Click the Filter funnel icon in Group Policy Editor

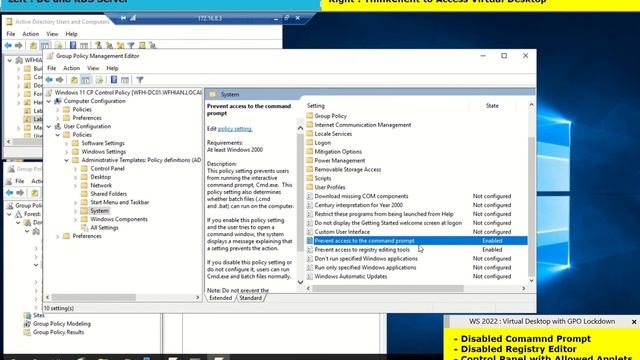140,80
